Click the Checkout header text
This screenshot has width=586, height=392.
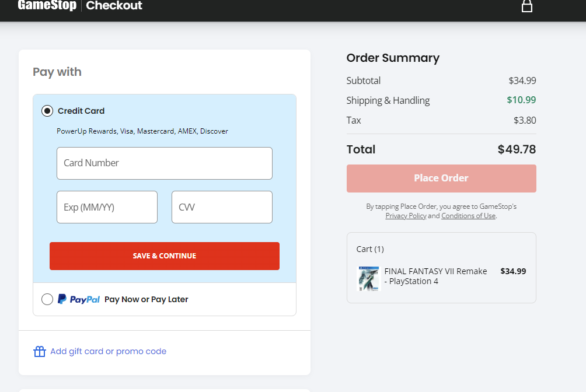click(114, 5)
